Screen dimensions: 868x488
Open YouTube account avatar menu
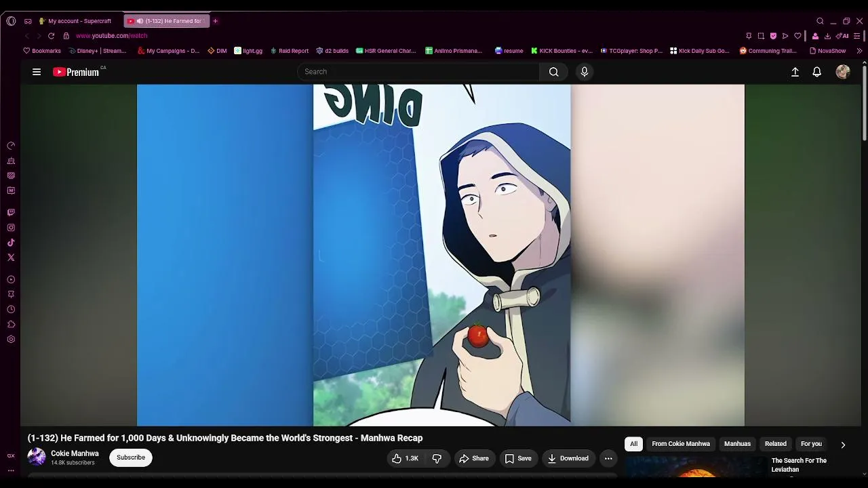[x=843, y=72]
